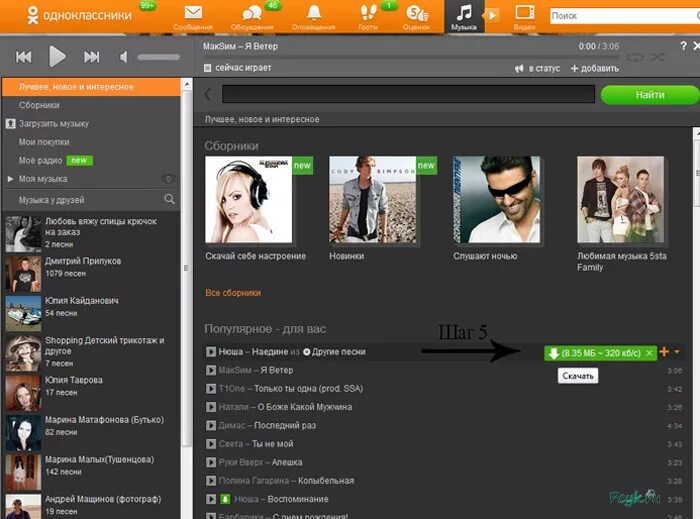The height and width of the screenshot is (519, 700).
Task: Open the Видео section
Action: [525, 17]
